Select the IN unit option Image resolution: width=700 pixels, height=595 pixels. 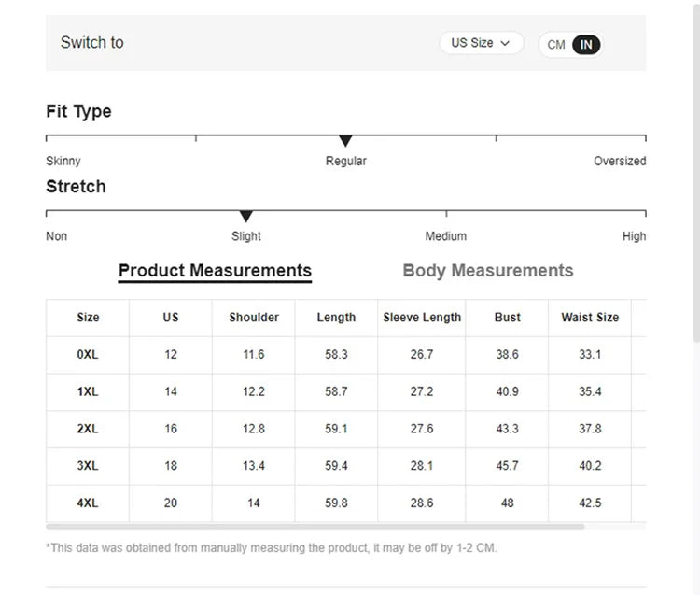point(586,45)
